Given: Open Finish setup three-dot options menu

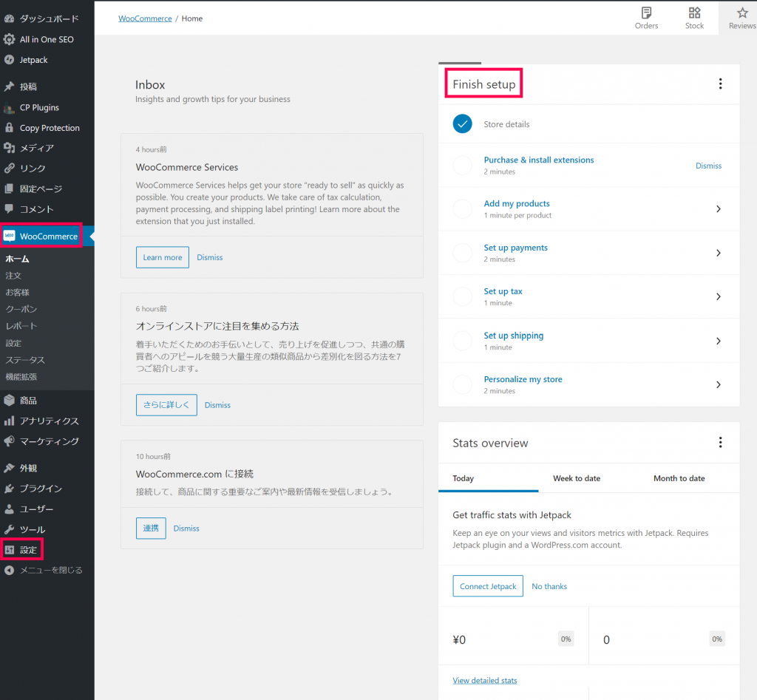Looking at the screenshot, I should pos(720,84).
